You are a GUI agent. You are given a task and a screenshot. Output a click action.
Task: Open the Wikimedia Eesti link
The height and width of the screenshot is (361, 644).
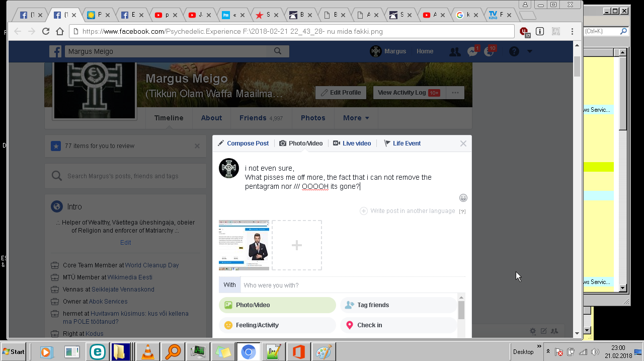(x=130, y=277)
